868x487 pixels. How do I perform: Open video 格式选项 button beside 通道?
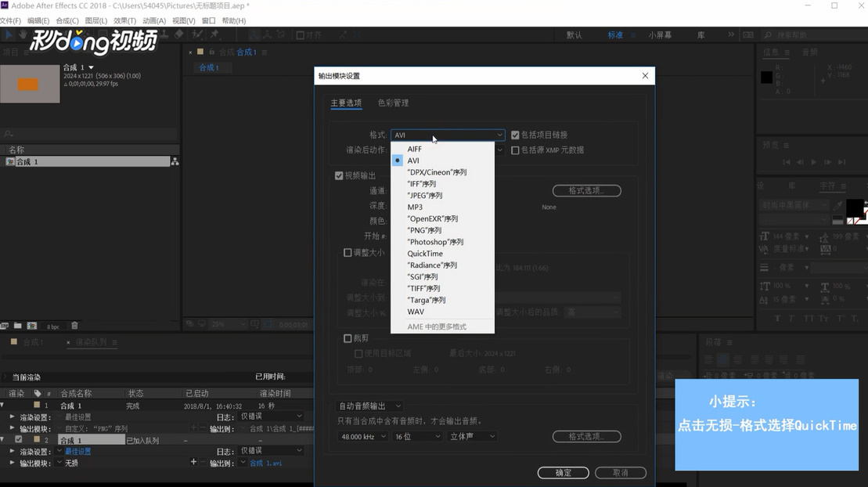pyautogui.click(x=587, y=190)
